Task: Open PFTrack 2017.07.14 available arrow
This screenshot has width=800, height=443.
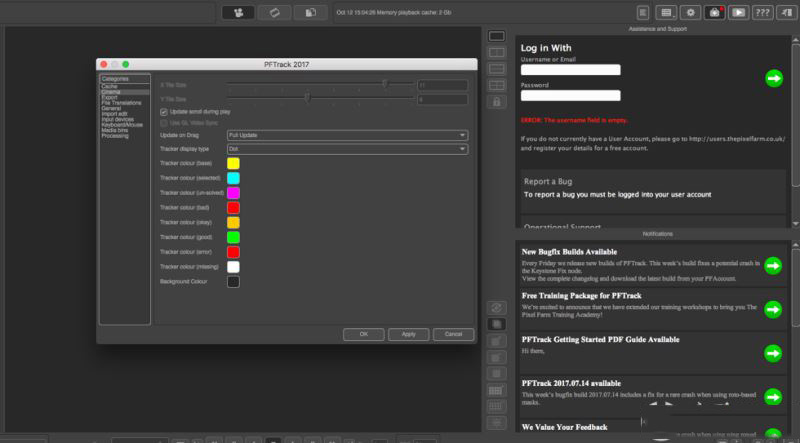Action: point(773,397)
